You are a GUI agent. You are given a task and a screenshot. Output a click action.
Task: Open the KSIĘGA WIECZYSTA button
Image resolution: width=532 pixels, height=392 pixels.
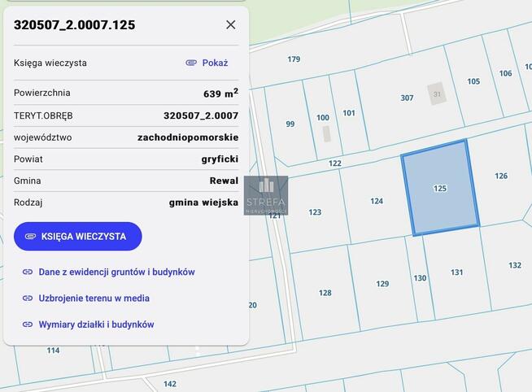[78, 237]
